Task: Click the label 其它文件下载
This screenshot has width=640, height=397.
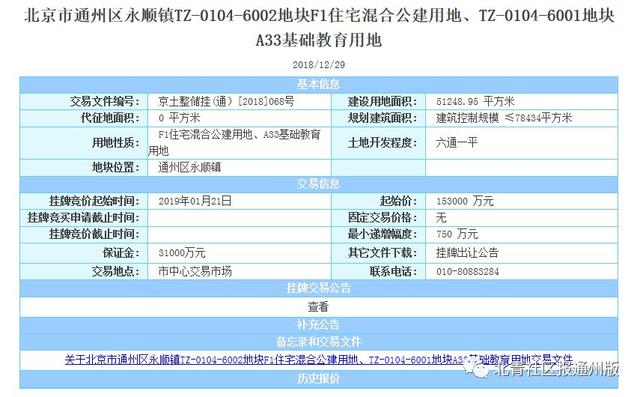Action: 382,253
